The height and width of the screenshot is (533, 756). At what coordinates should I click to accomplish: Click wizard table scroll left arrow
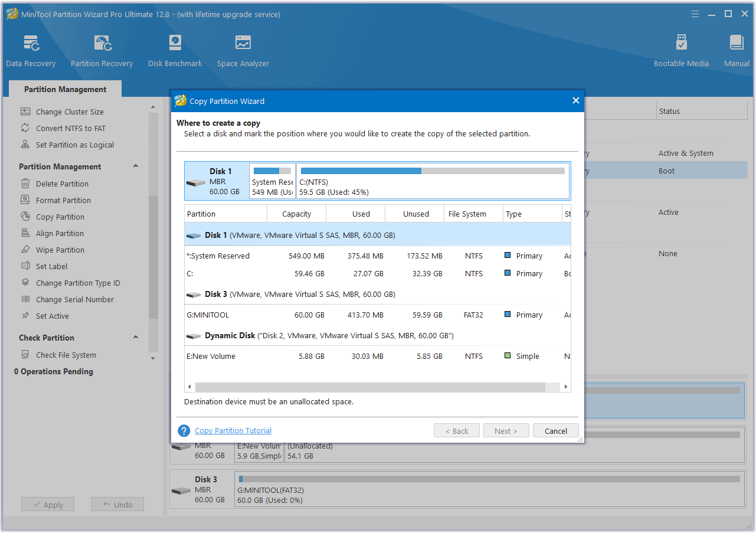pos(189,387)
